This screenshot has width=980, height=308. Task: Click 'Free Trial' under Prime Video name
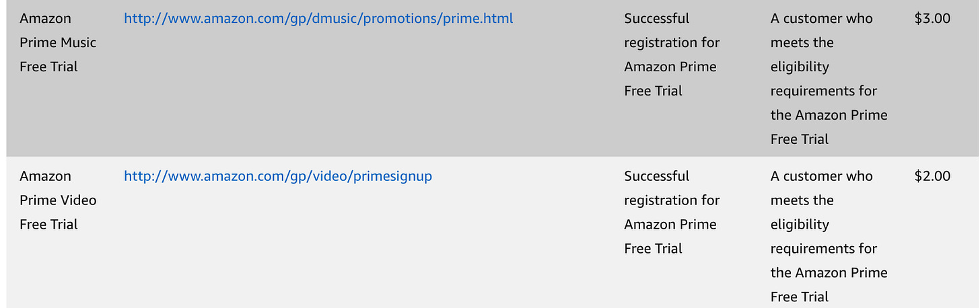48,224
